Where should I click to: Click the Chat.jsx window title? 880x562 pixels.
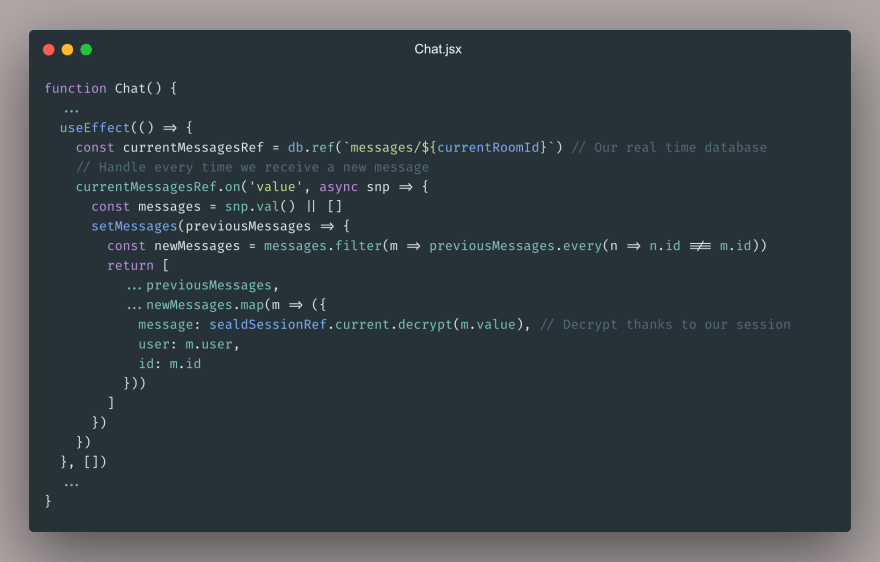[x=438, y=49]
